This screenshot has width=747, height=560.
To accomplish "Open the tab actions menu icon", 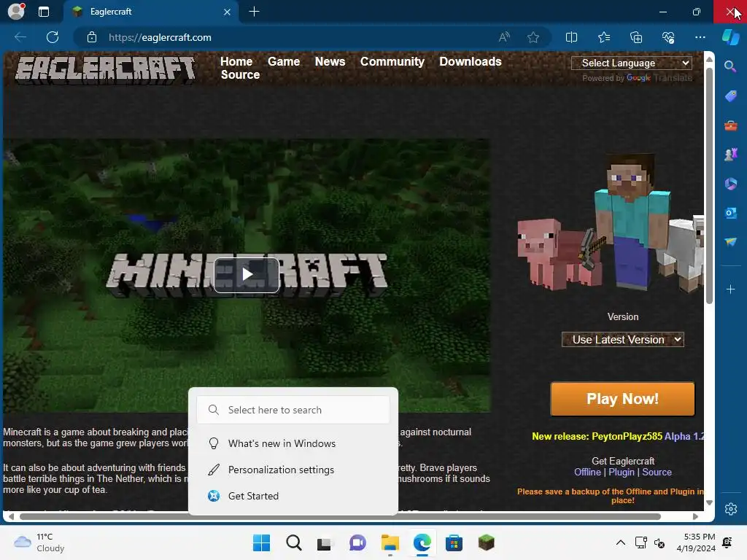I will 44,12.
